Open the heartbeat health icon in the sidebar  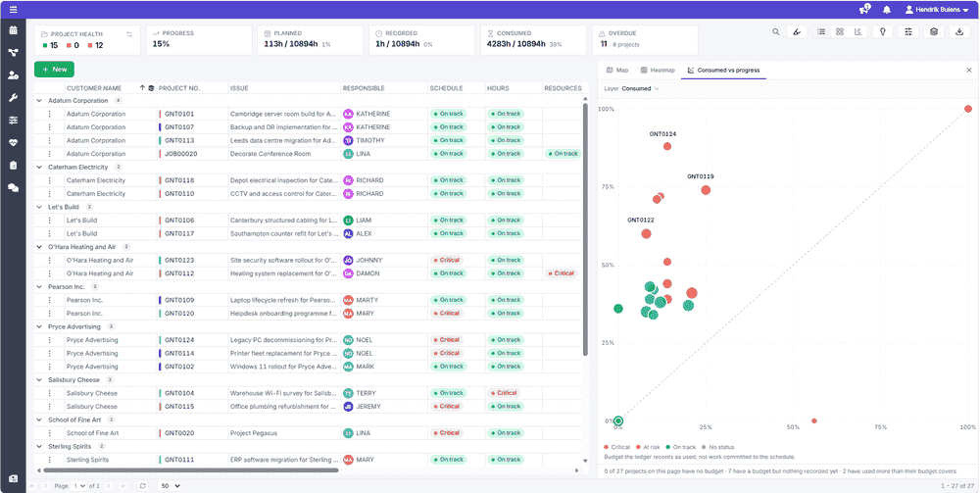click(13, 142)
